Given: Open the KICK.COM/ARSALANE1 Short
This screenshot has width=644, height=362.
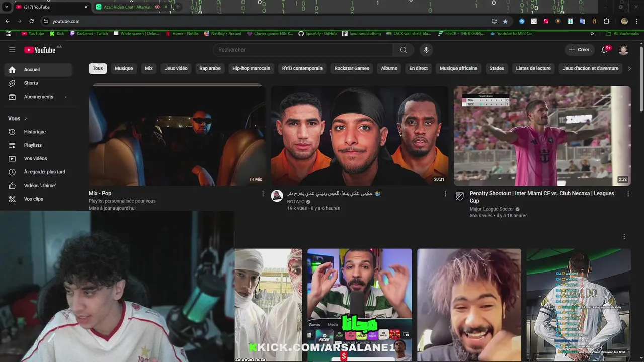Looking at the screenshot, I should tap(360, 305).
